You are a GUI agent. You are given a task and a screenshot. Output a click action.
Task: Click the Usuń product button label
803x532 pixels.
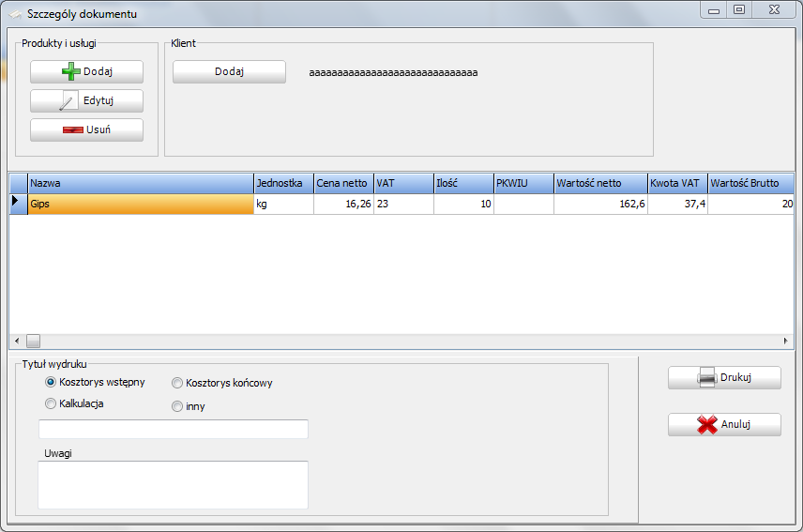point(98,130)
